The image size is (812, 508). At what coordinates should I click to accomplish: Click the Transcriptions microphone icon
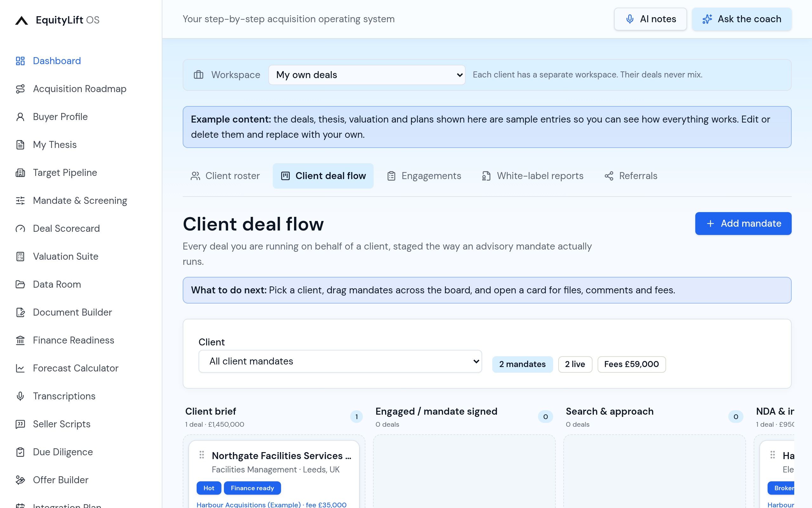pyautogui.click(x=20, y=396)
